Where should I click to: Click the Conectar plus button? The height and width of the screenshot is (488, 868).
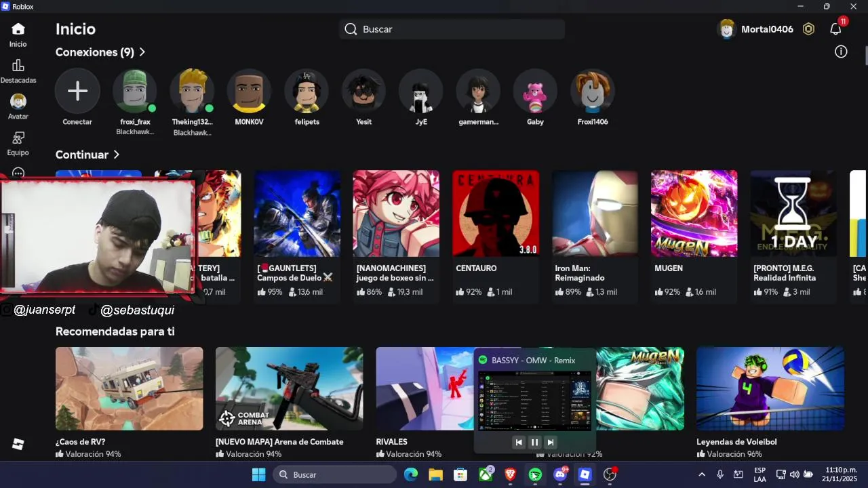77,91
